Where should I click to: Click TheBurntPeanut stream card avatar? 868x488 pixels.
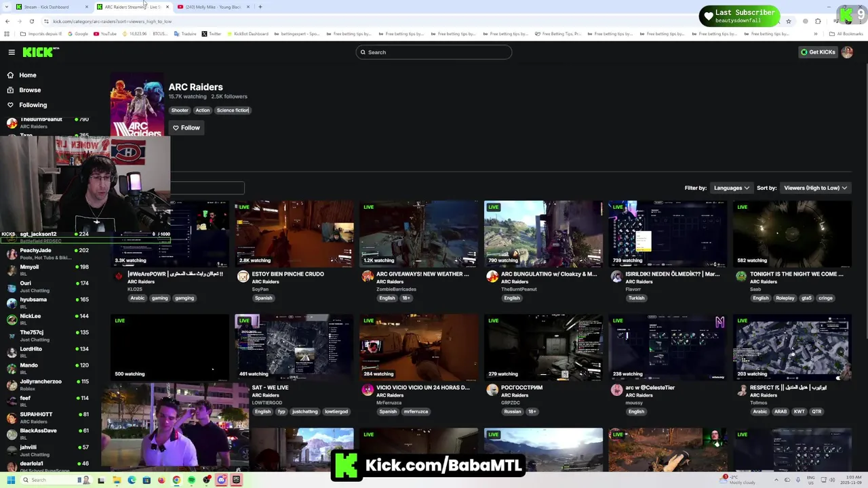pos(492,277)
